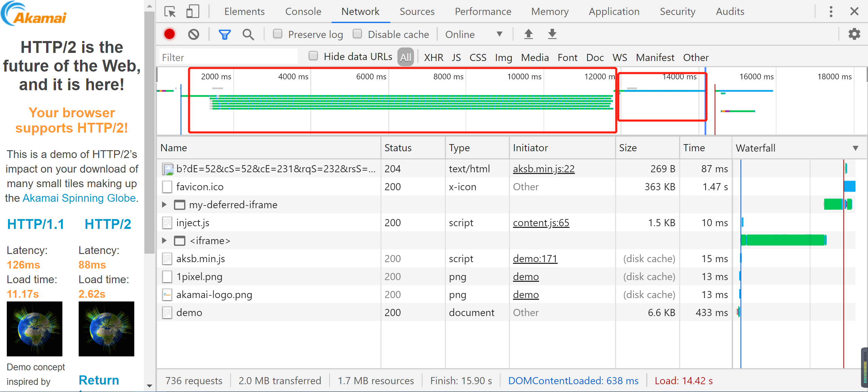The height and width of the screenshot is (392, 868).
Task: Switch to the Security tab
Action: [x=677, y=12]
